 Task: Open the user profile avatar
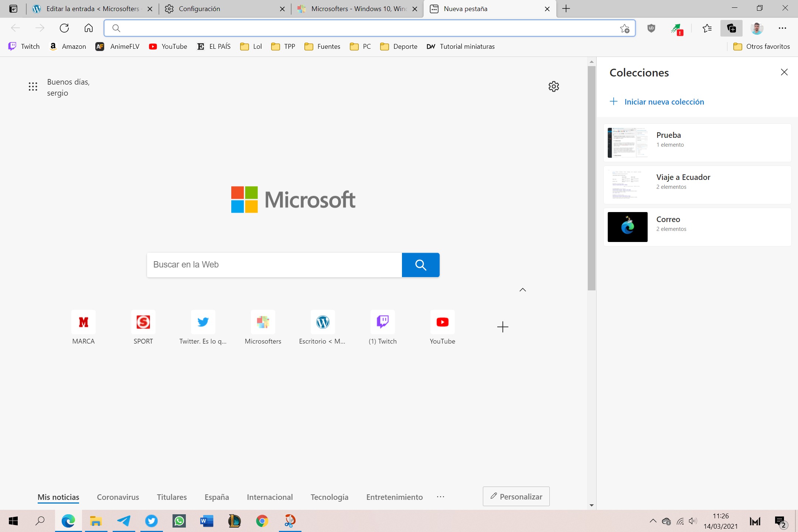click(757, 28)
